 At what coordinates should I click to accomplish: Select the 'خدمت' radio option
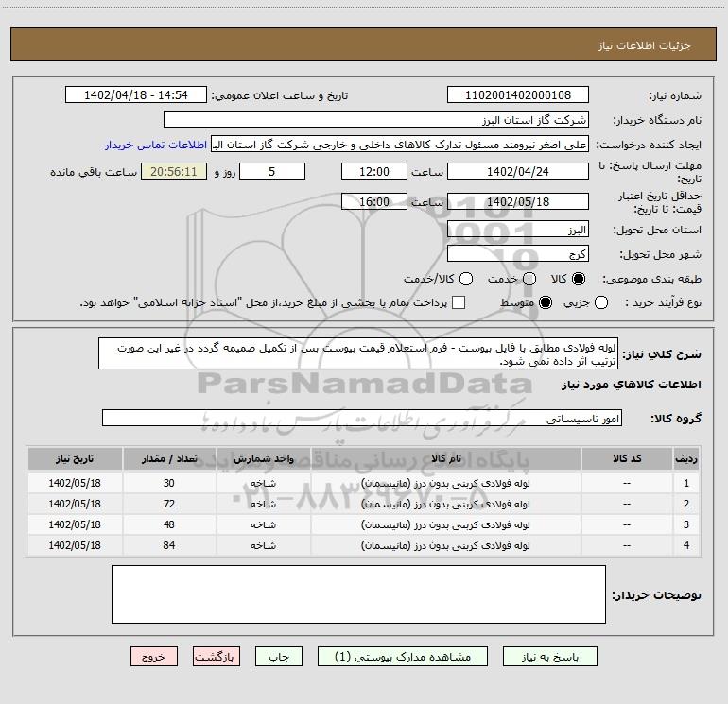tap(529, 280)
